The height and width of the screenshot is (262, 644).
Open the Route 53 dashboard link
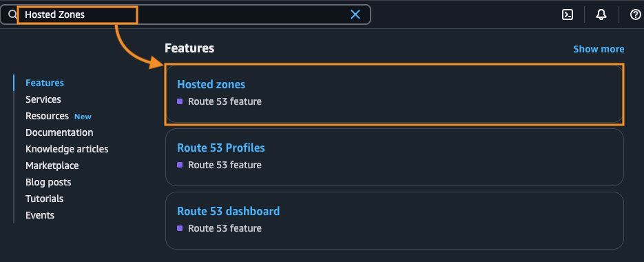coord(229,211)
